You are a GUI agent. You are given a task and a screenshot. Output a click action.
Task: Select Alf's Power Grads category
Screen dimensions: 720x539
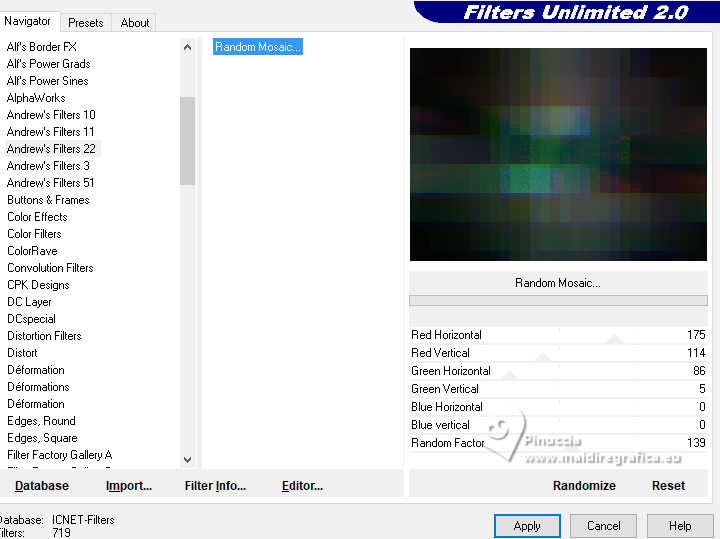pos(48,64)
